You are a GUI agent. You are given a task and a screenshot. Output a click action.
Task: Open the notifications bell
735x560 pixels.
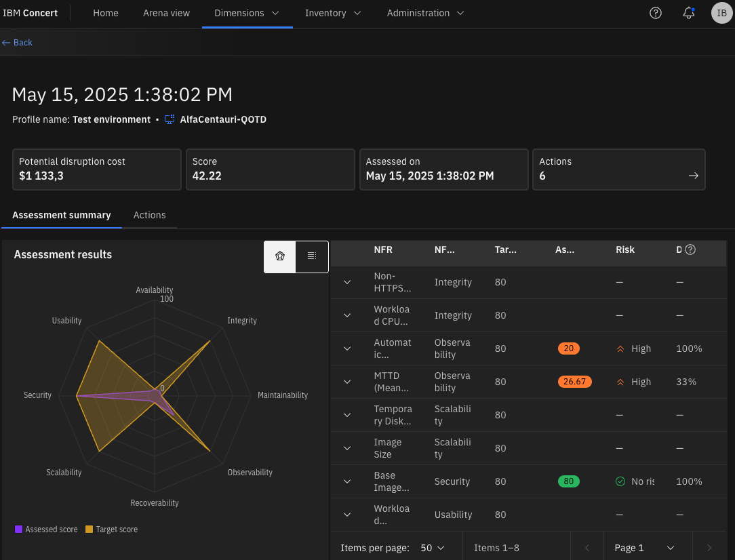pyautogui.click(x=689, y=13)
